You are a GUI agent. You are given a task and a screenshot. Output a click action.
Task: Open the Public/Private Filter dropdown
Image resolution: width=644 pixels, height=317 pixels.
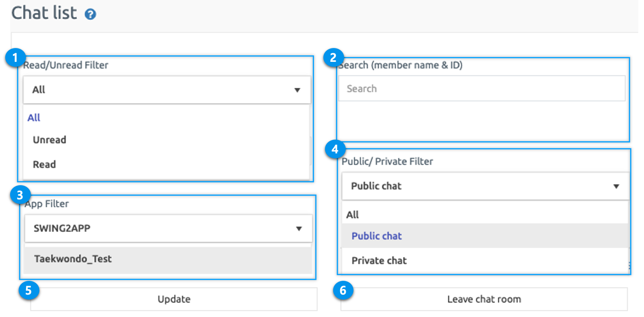point(485,186)
